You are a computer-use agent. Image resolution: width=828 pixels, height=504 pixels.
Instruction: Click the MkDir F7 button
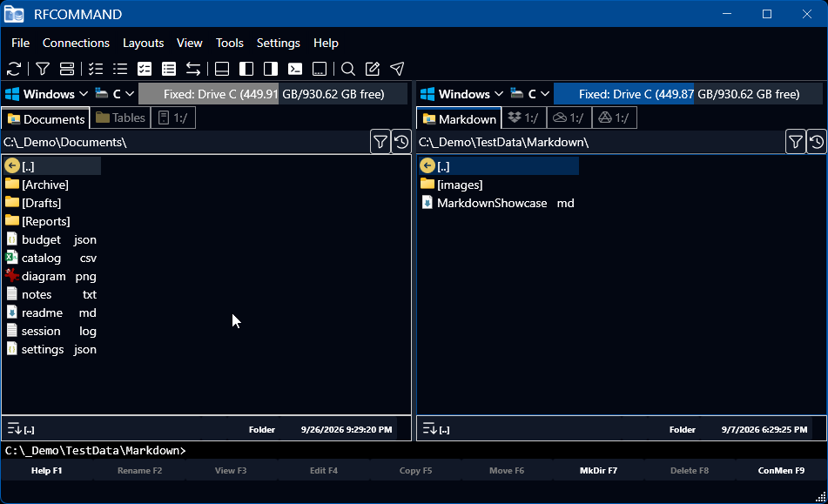(x=598, y=470)
